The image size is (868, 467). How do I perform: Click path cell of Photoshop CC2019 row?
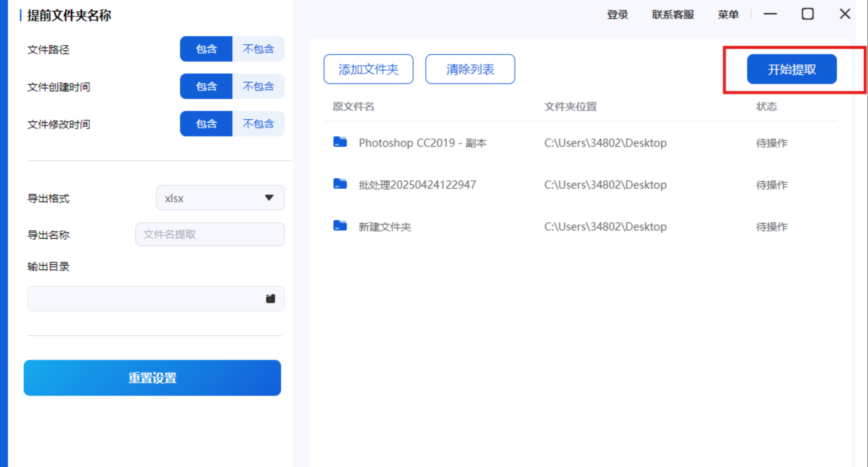tap(605, 143)
